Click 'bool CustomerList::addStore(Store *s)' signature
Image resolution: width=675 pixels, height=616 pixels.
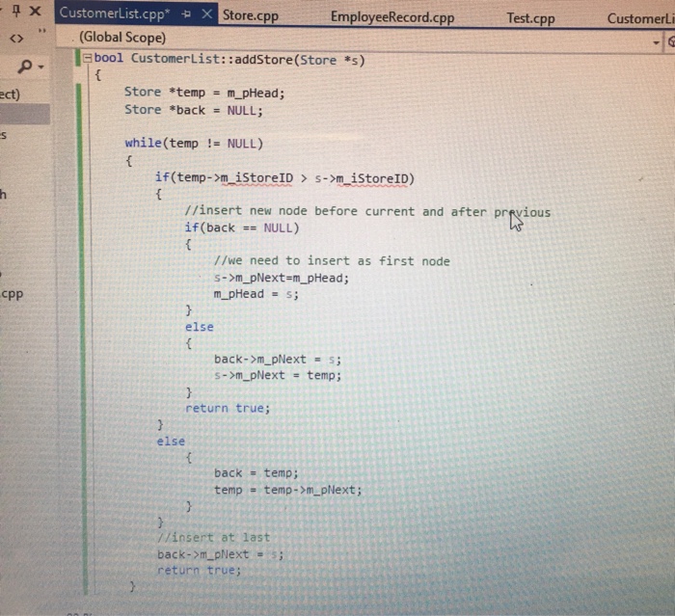point(229,59)
